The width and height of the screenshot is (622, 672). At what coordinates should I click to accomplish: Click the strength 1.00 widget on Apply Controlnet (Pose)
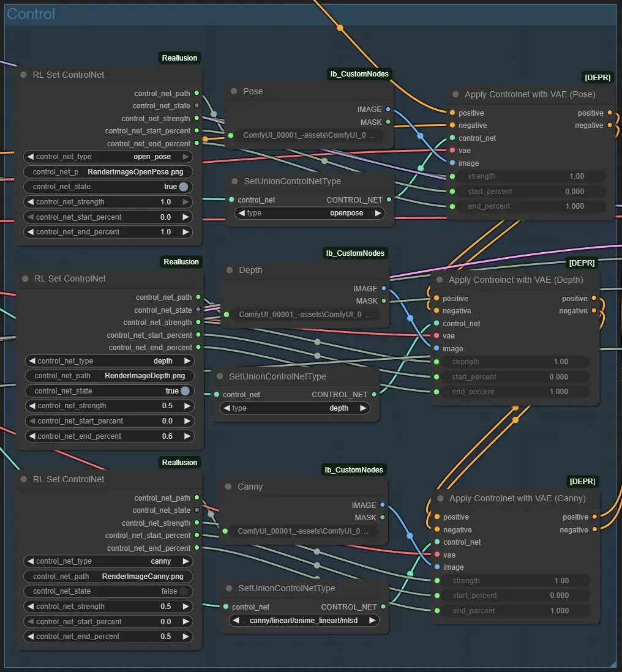click(x=530, y=176)
